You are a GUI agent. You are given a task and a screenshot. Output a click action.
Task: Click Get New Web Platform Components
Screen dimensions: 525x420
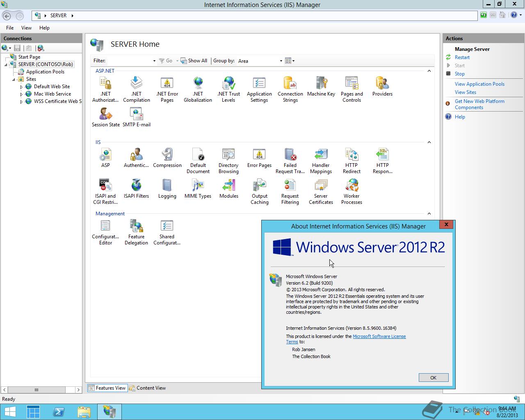(x=479, y=105)
